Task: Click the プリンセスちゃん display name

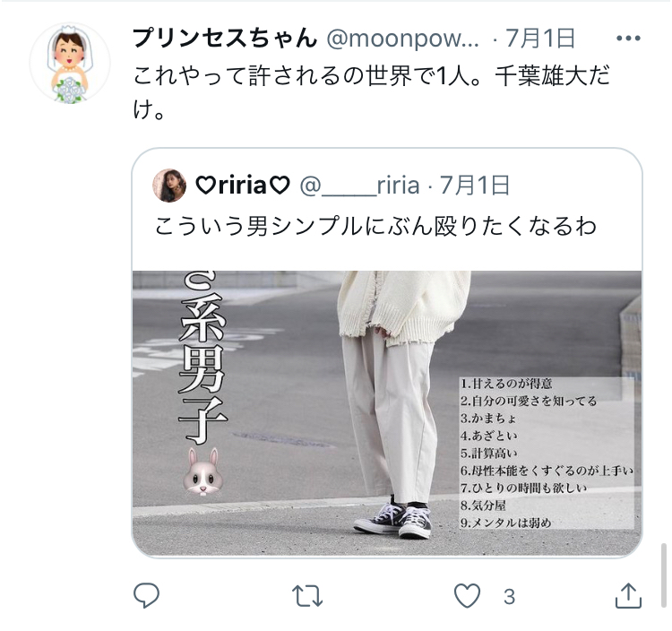Action: [226, 38]
